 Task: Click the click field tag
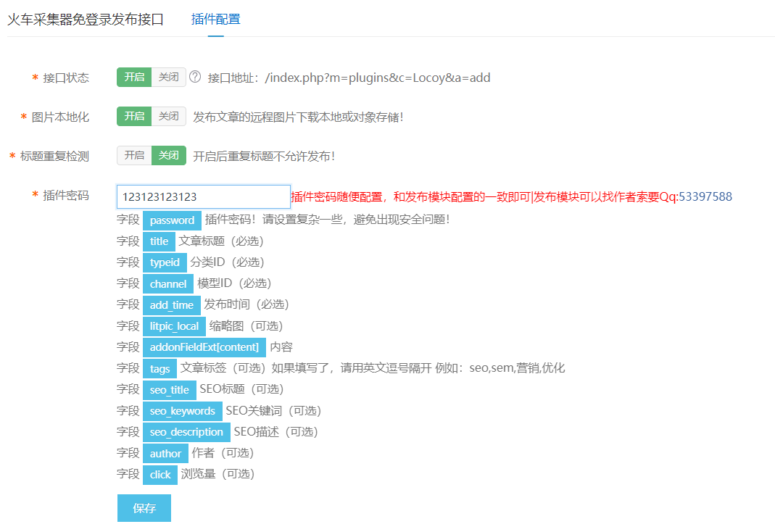pyautogui.click(x=160, y=475)
